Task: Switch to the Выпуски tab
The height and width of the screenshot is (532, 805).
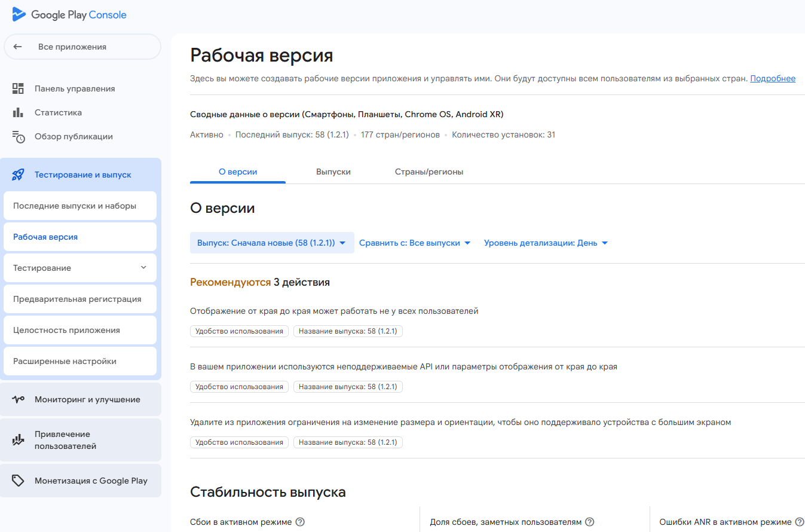Action: click(333, 172)
